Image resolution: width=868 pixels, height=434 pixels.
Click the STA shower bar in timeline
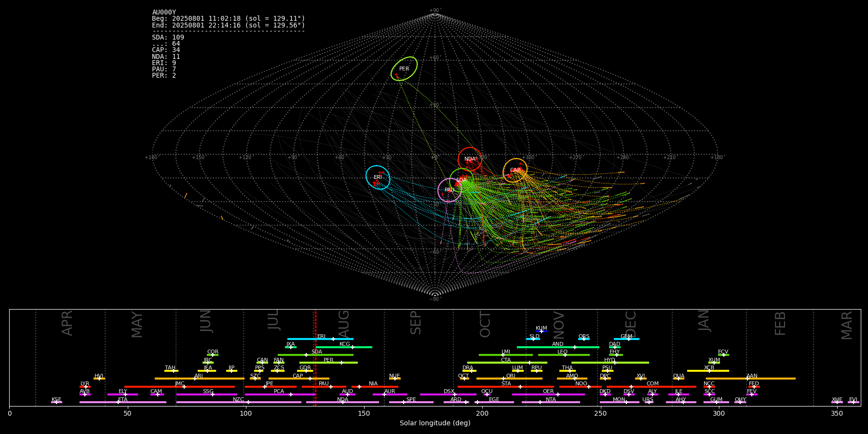point(506,387)
